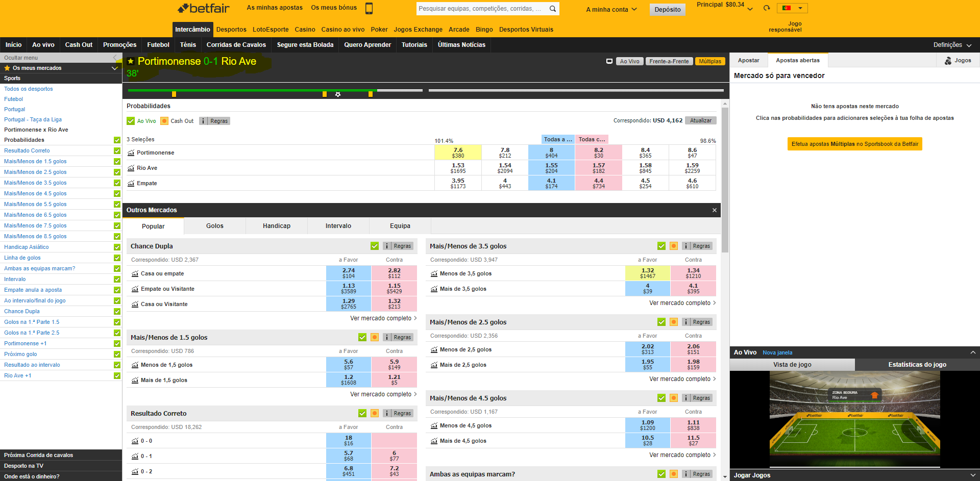Toggle the Probabilidades sidebar checkbox
The image size is (980, 481).
(x=117, y=140)
